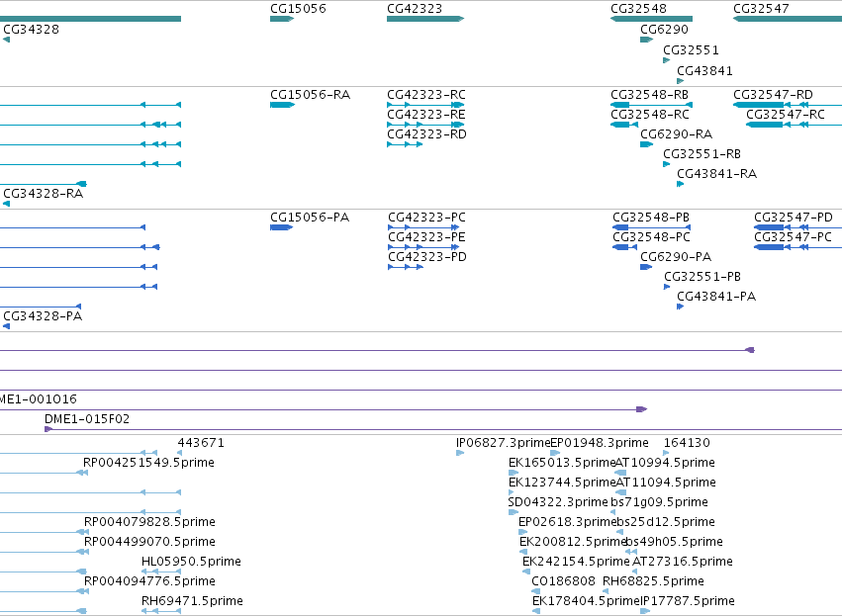842x616 pixels.
Task: Select the EK165013.5prime EST glyph
Action: click(514, 474)
